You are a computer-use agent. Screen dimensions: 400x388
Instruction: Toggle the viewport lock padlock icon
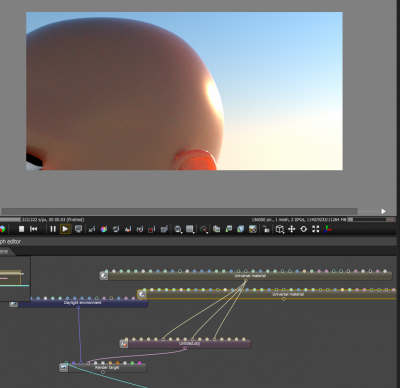coord(266,229)
